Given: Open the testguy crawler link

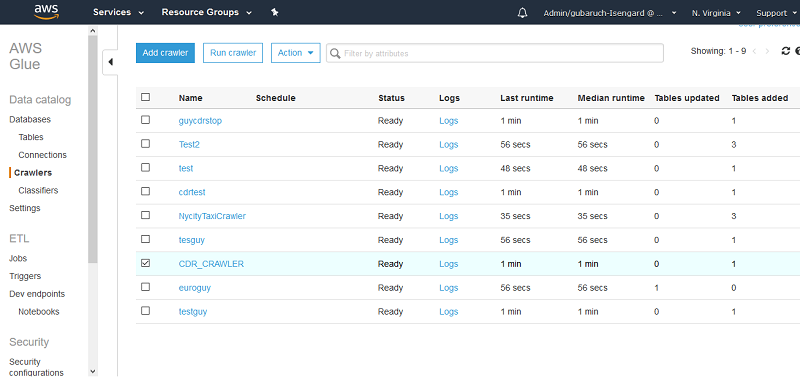Looking at the screenshot, I should tap(193, 312).
